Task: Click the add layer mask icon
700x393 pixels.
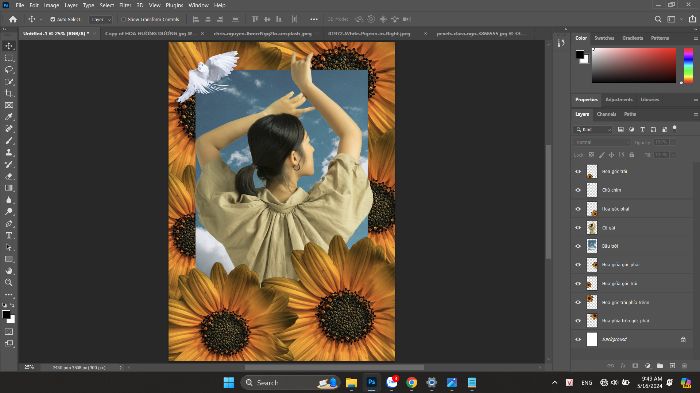Action: [635, 365]
